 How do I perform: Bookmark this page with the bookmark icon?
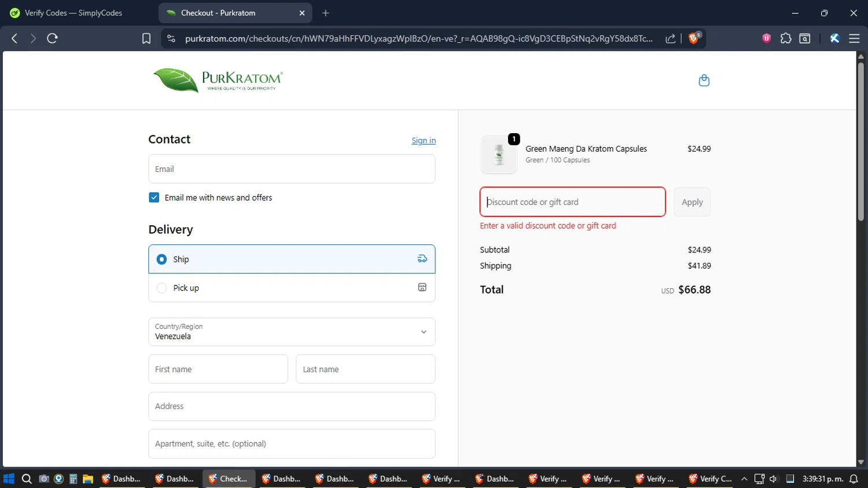pyautogui.click(x=146, y=38)
